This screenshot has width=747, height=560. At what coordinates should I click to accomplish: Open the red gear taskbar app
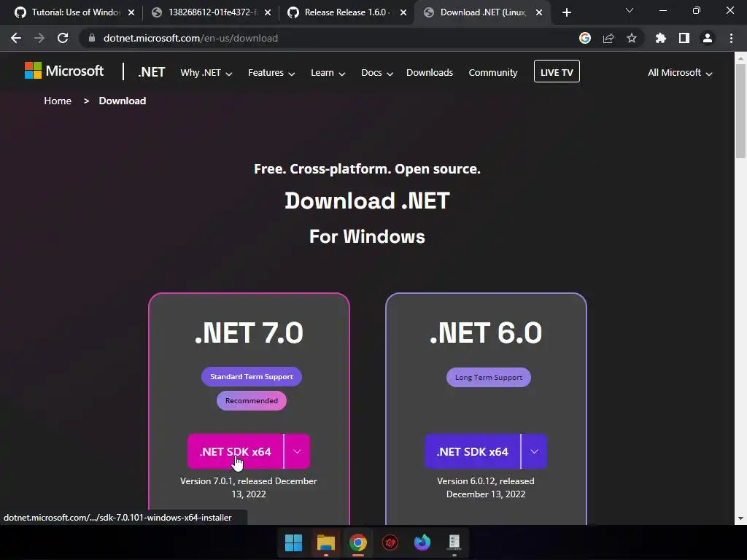tap(390, 542)
